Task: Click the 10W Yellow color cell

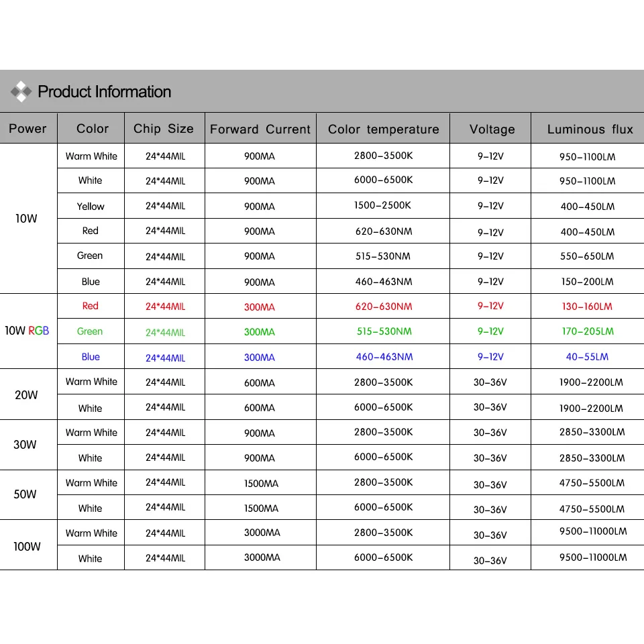Action: [91, 206]
